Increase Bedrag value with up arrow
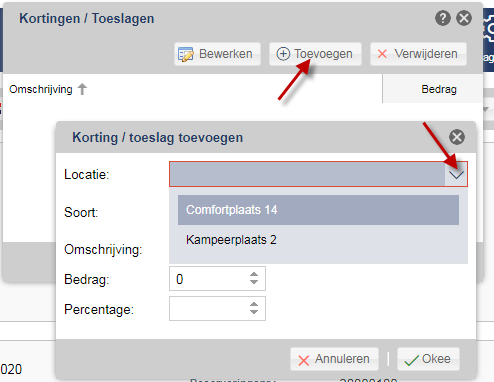 [x=254, y=274]
